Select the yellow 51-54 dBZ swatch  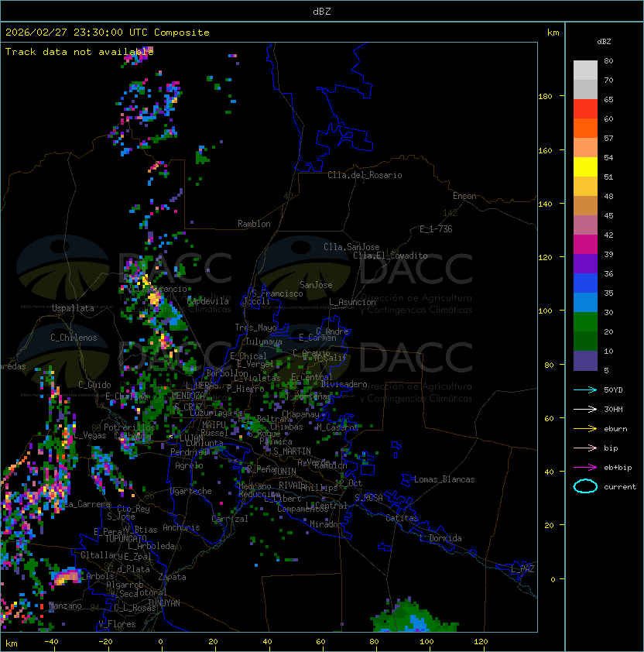(x=585, y=166)
